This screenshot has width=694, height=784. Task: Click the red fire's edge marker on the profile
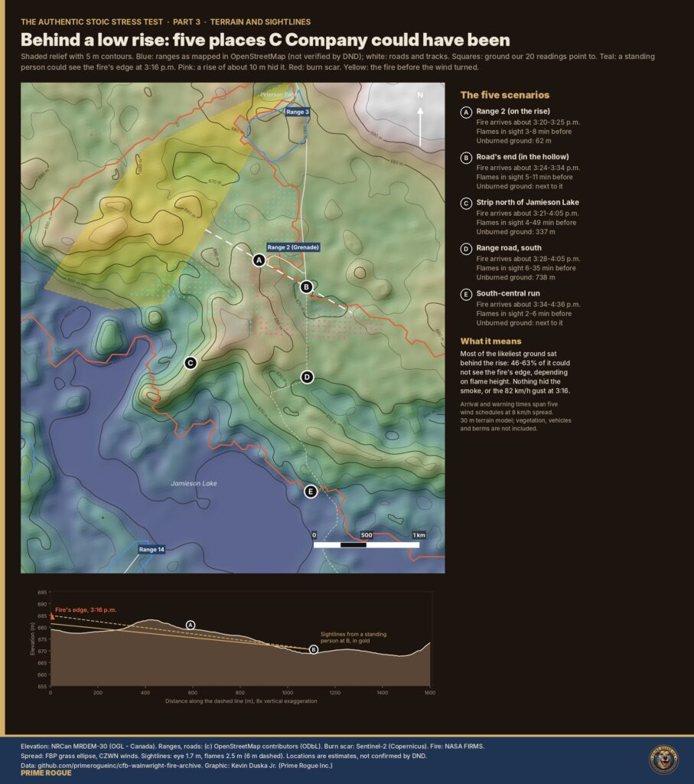pos(53,616)
